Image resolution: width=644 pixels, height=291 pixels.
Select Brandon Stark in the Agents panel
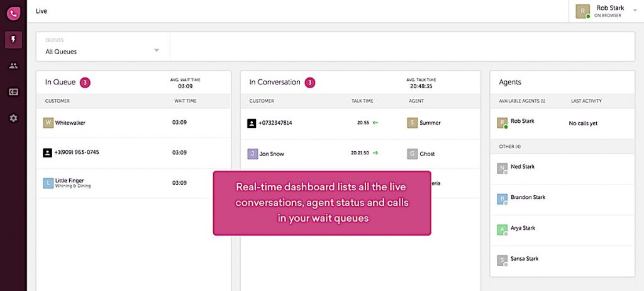(x=528, y=197)
